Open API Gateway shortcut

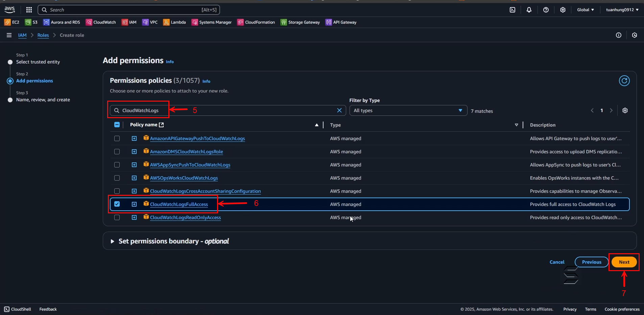(x=341, y=22)
